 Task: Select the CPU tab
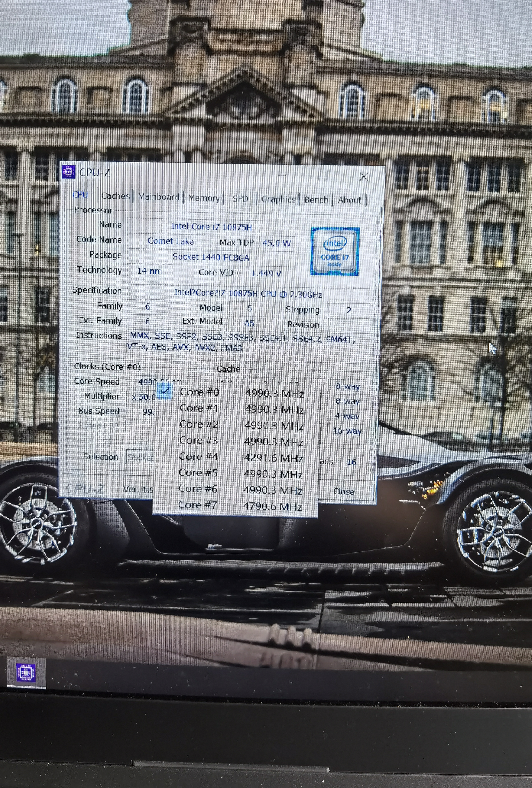coord(80,195)
